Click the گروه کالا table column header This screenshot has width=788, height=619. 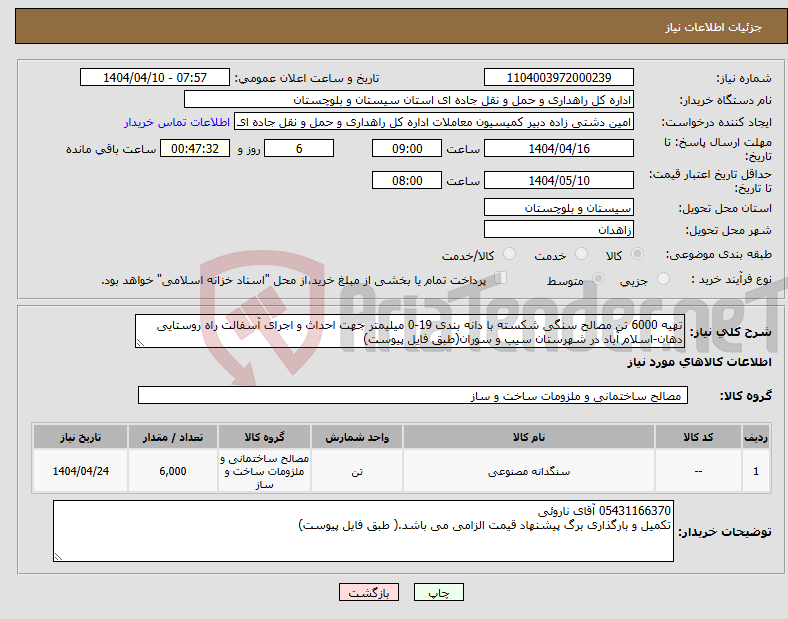point(264,437)
